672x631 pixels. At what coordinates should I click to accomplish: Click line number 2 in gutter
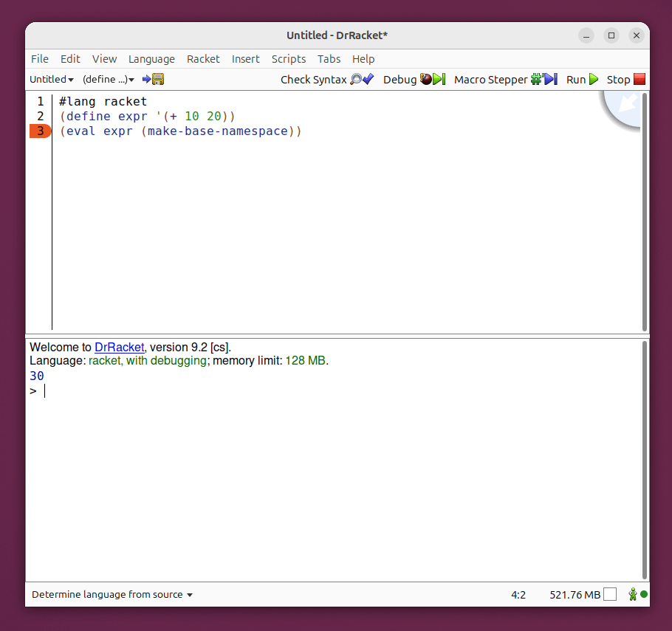coord(41,116)
